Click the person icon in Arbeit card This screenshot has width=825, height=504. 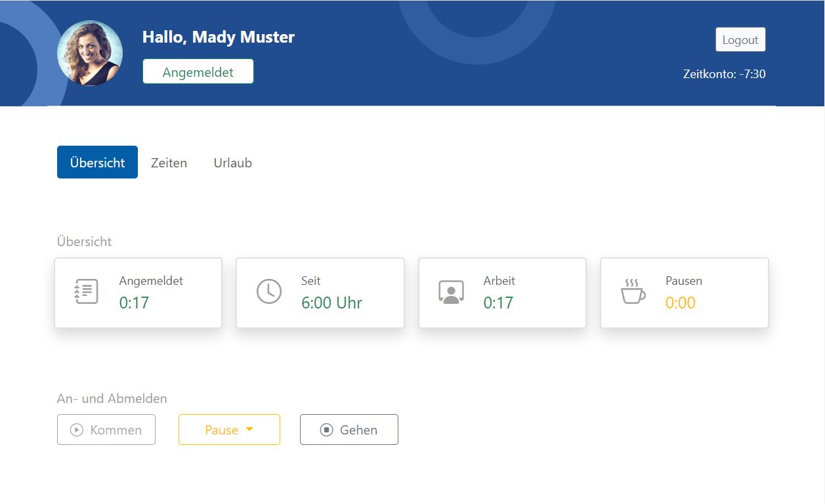(451, 291)
